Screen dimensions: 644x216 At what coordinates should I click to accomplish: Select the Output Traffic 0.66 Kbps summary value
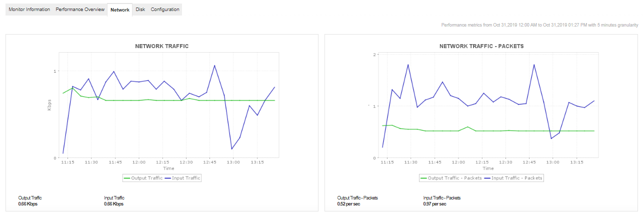(28, 204)
